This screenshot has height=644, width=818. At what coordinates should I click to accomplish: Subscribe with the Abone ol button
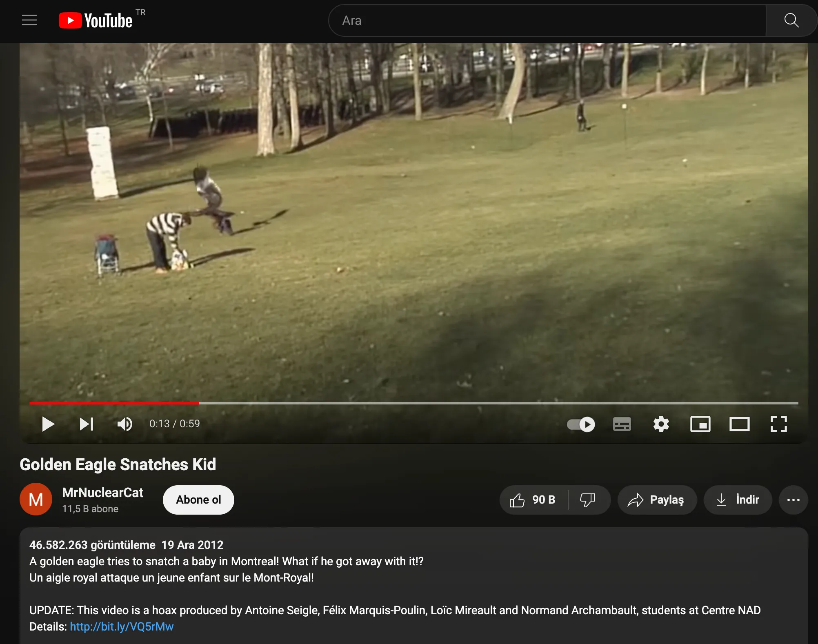tap(198, 500)
